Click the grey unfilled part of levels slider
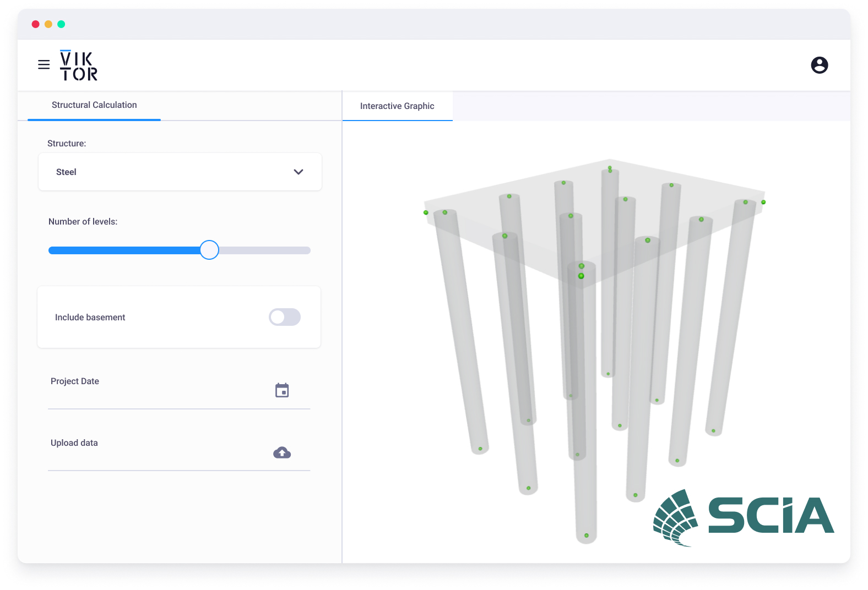The height and width of the screenshot is (590, 868). (264, 250)
